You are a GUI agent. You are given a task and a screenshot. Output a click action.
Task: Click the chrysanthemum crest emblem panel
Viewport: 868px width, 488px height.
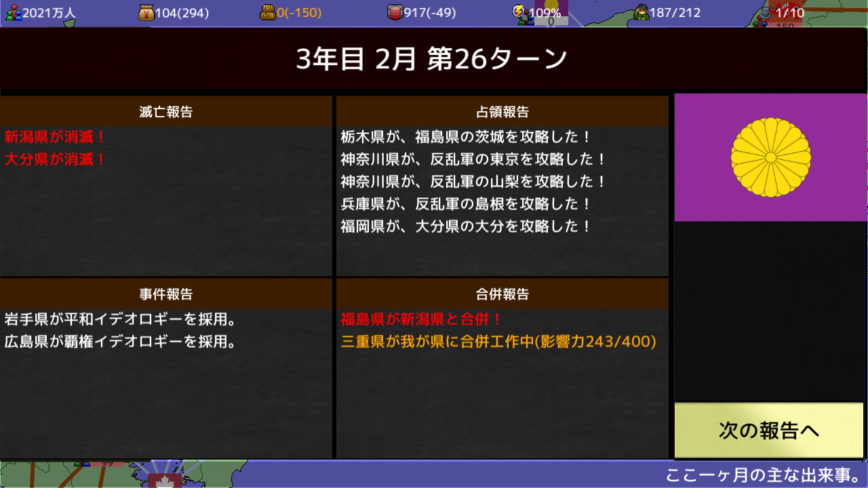tap(769, 156)
